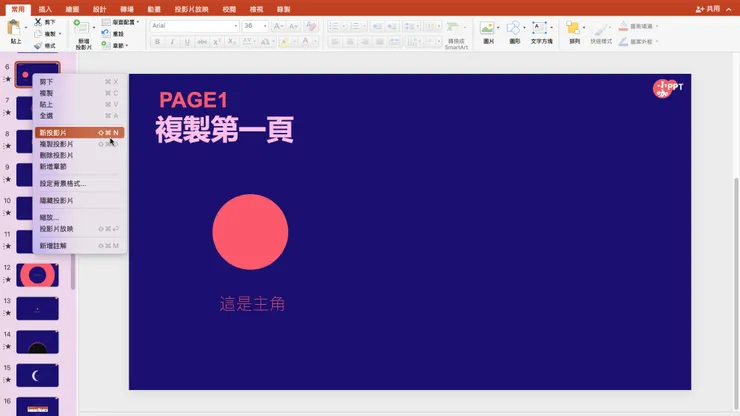Insert a Picture (圖片) icon
Viewport: 740px width, 416px height.
click(487, 28)
